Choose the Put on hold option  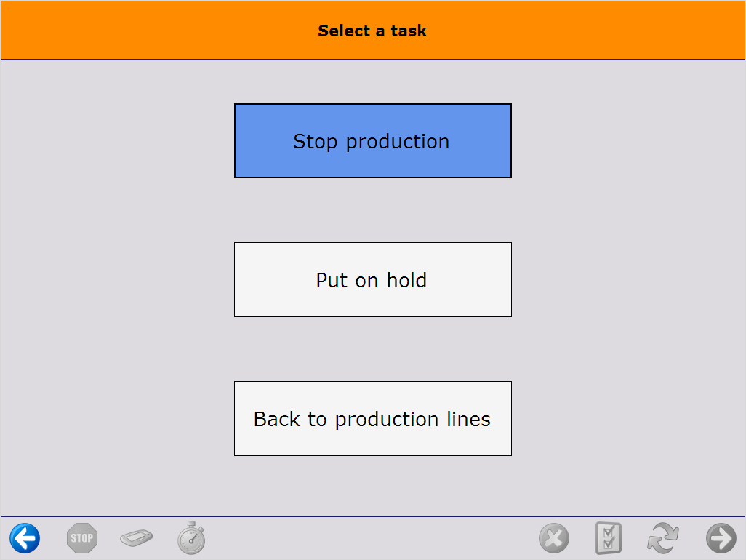point(372,279)
